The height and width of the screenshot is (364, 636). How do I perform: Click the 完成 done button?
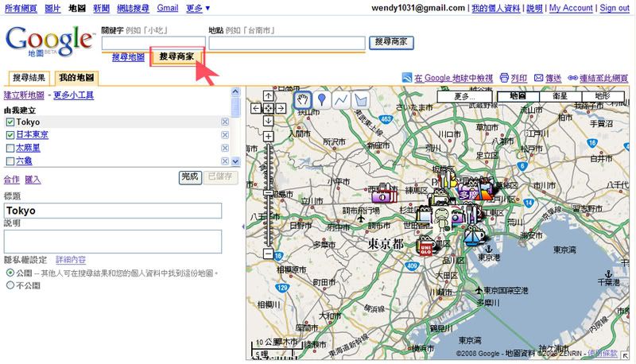tap(189, 176)
